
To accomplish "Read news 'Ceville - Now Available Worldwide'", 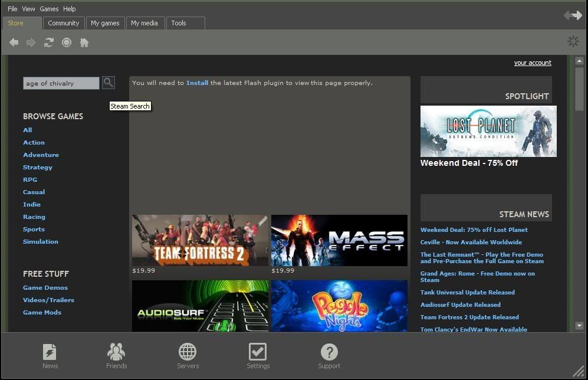I will (x=471, y=243).
